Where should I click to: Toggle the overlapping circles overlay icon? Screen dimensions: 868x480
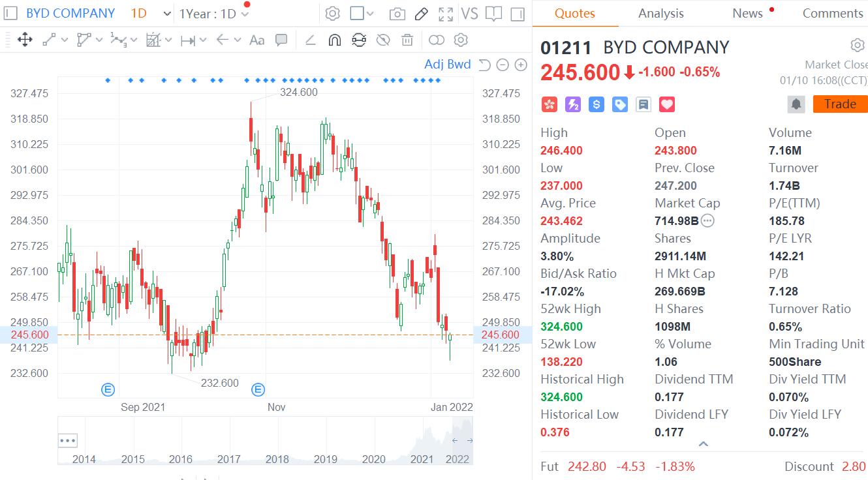pyautogui.click(x=436, y=40)
